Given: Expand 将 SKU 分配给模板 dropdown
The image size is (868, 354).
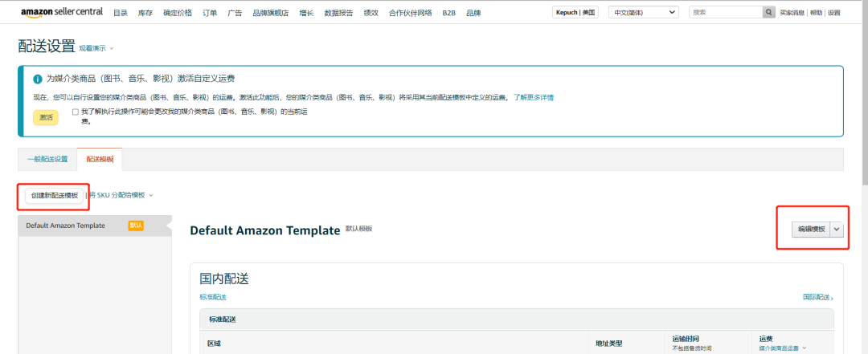Looking at the screenshot, I should click(x=121, y=195).
